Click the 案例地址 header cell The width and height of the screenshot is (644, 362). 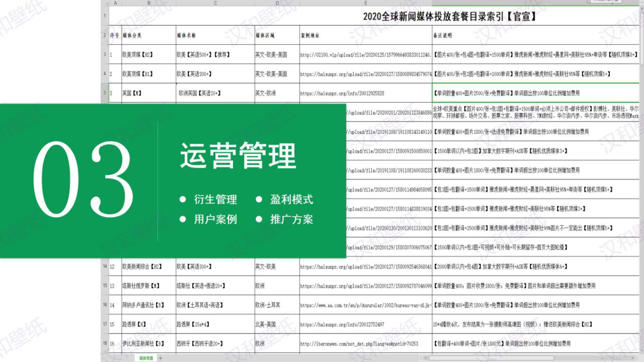(366, 35)
